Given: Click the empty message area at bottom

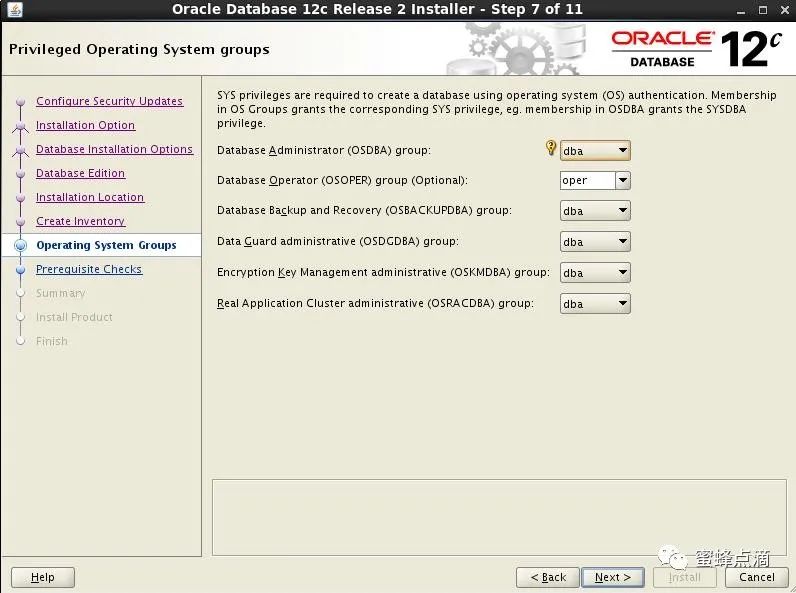Looking at the screenshot, I should tap(499, 517).
